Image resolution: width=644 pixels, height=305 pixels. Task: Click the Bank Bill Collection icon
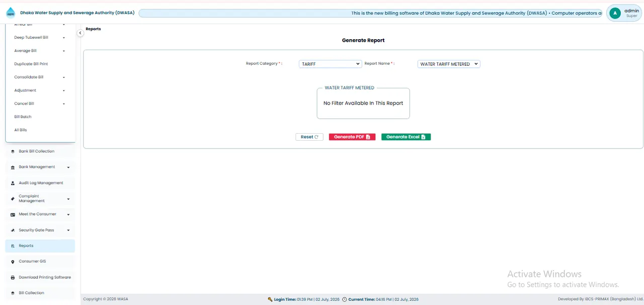[x=13, y=151]
